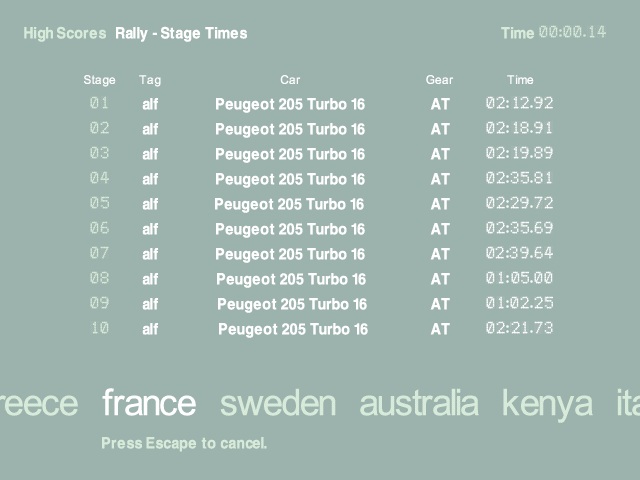Select stage 03 Peugeot 205 Turbo 16 entry
The width and height of the screenshot is (640, 480).
tap(290, 154)
